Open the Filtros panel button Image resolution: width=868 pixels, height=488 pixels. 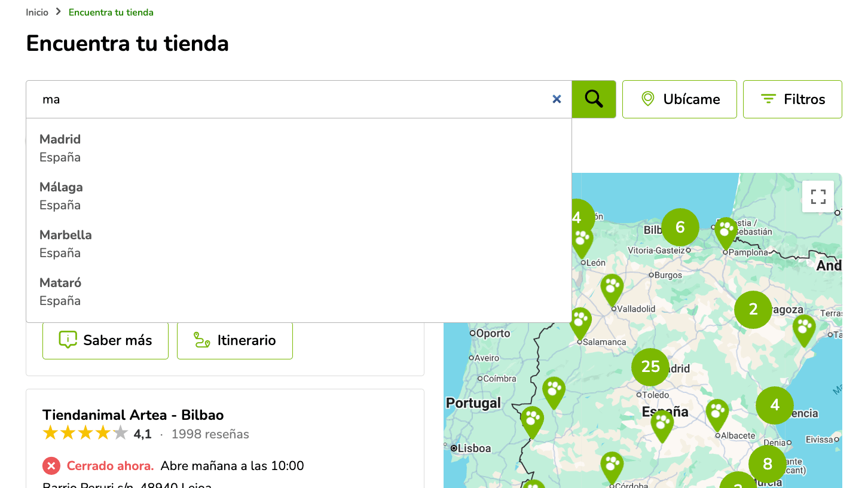(x=793, y=99)
